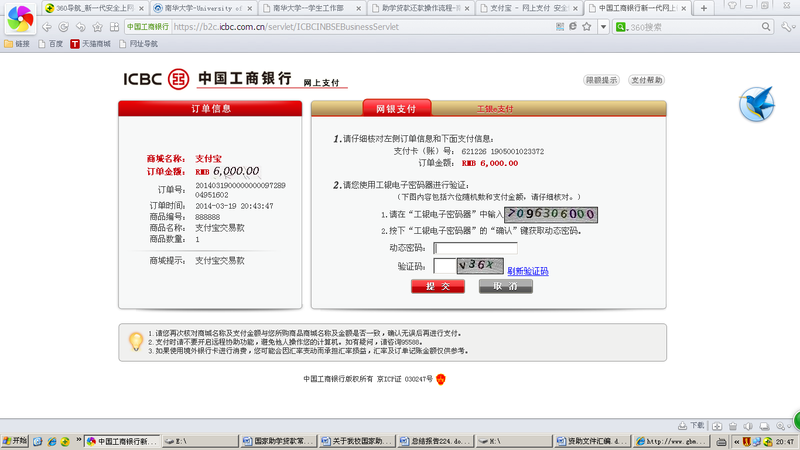The image size is (800, 450).
Task: Click the browser back arrow
Action: pyautogui.click(x=47, y=27)
